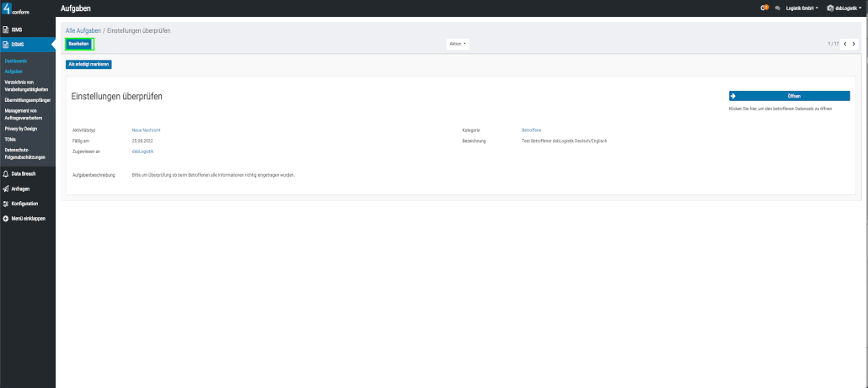Open the chat messages icon

tap(777, 8)
